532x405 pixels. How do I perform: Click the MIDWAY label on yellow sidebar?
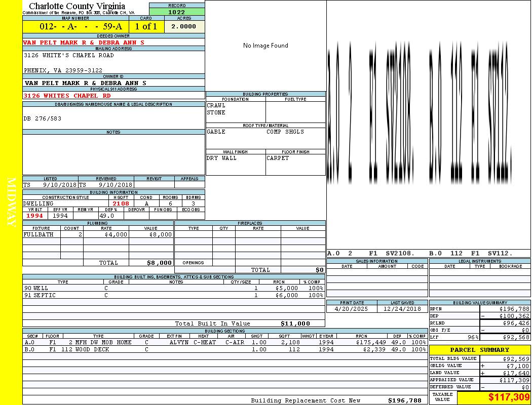point(11,202)
